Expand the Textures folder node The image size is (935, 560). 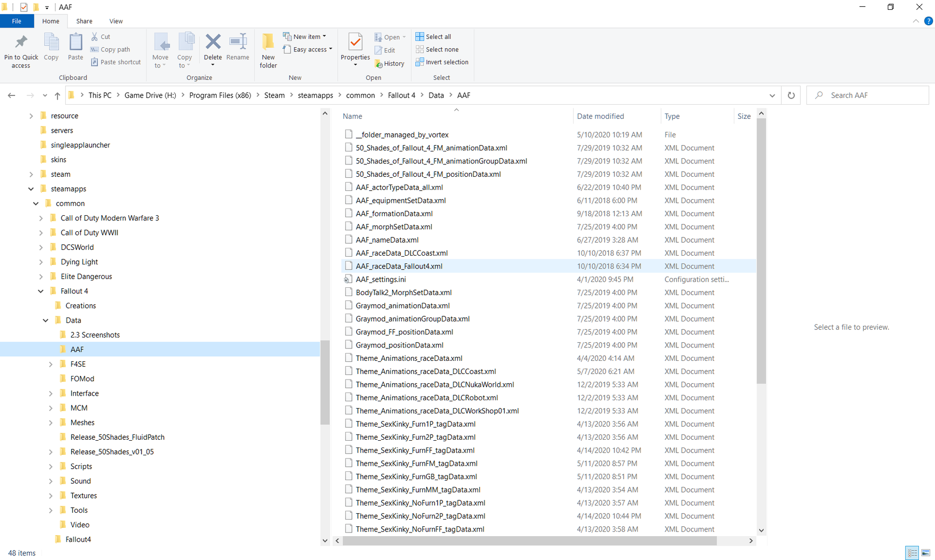point(50,496)
